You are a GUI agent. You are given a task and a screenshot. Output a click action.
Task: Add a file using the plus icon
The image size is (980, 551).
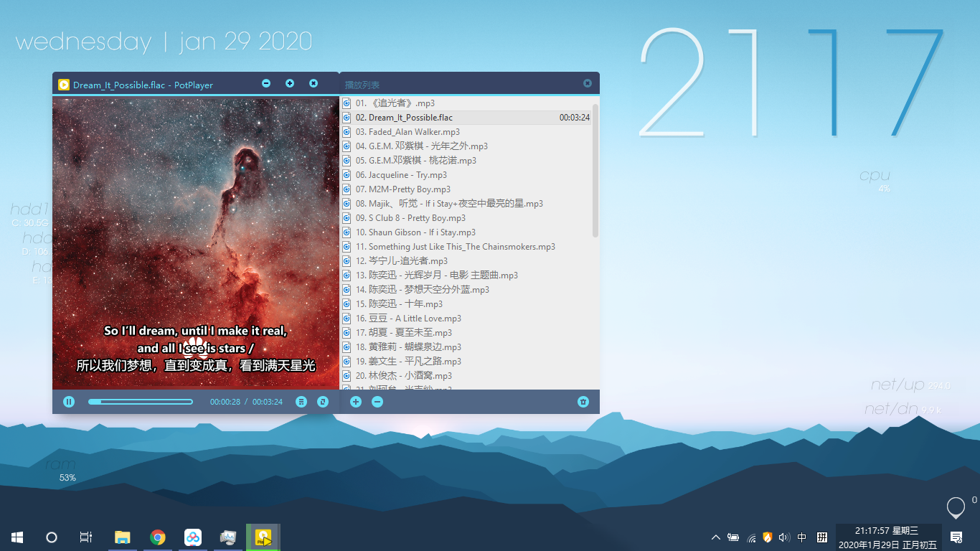pyautogui.click(x=355, y=402)
